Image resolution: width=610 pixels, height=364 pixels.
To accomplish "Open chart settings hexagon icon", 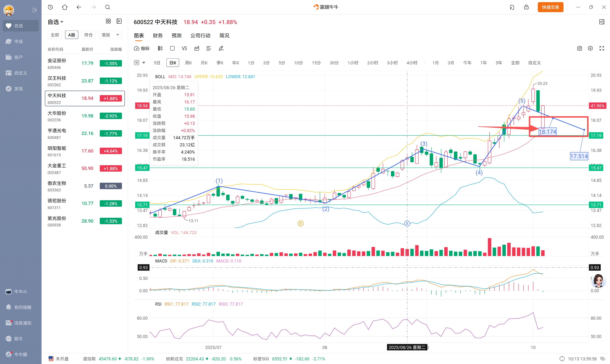I will [590, 48].
